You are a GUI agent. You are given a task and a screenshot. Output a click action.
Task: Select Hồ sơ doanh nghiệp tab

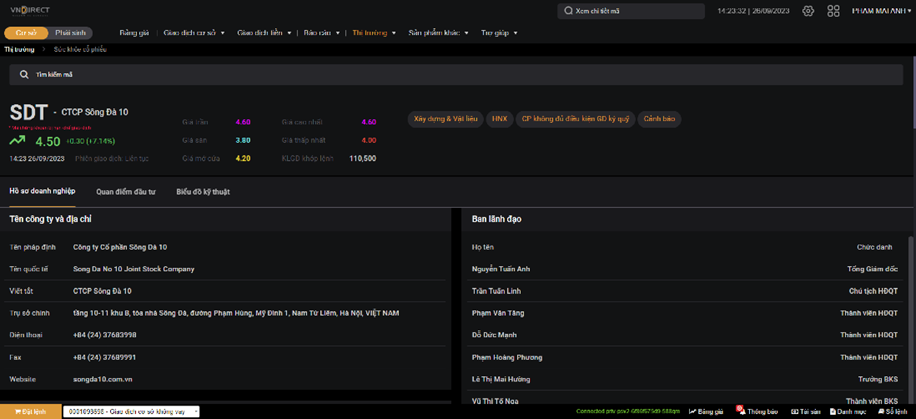[x=43, y=191]
